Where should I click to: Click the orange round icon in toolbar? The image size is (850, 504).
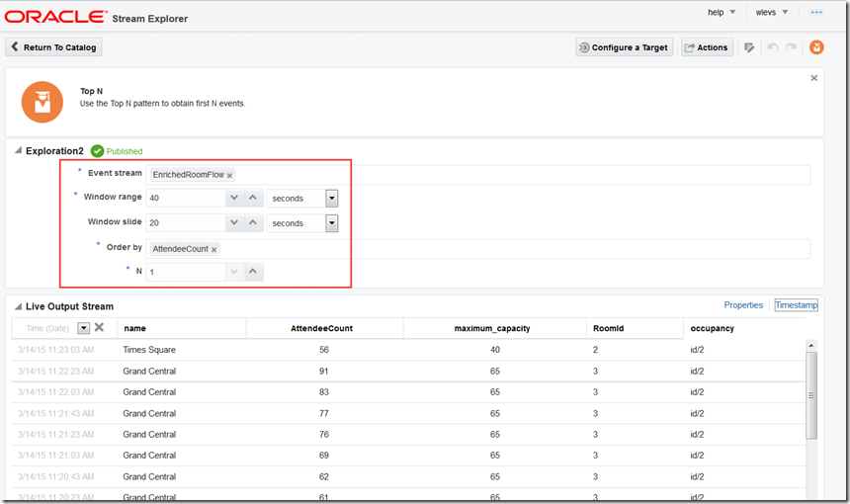pyautogui.click(x=816, y=47)
